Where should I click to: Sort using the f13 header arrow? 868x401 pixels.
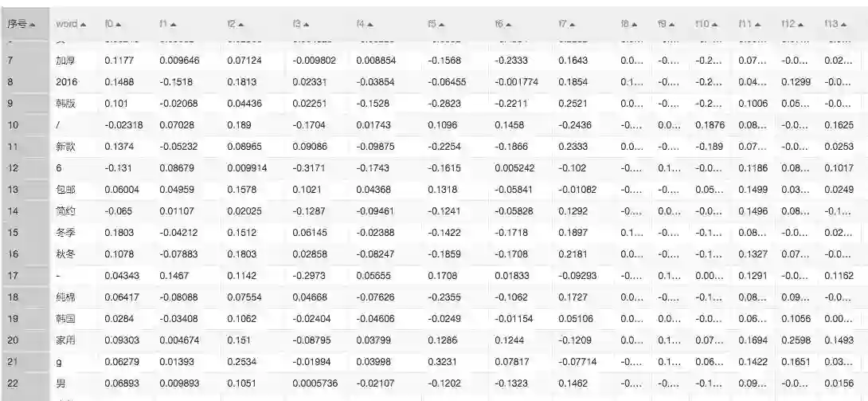coord(843,25)
